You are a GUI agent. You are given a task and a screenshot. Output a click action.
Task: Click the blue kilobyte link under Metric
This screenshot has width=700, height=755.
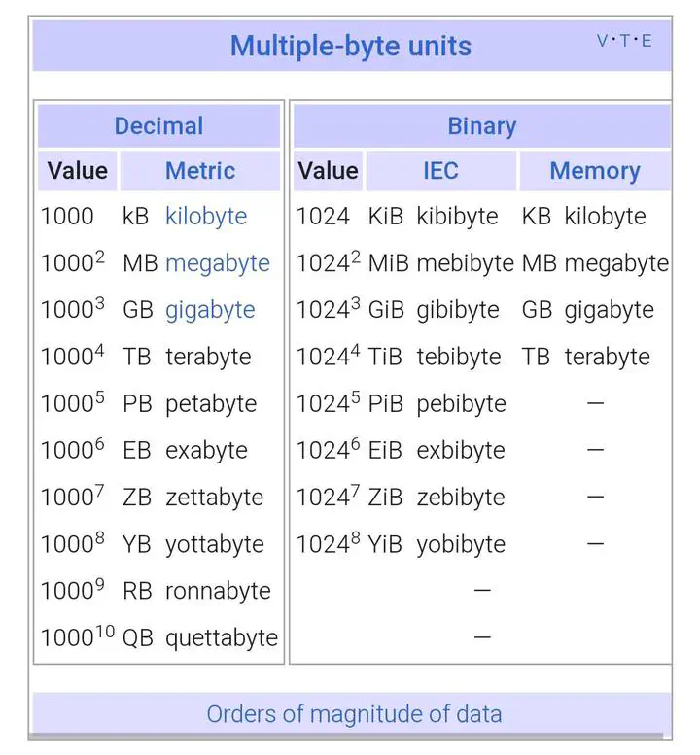tap(206, 216)
